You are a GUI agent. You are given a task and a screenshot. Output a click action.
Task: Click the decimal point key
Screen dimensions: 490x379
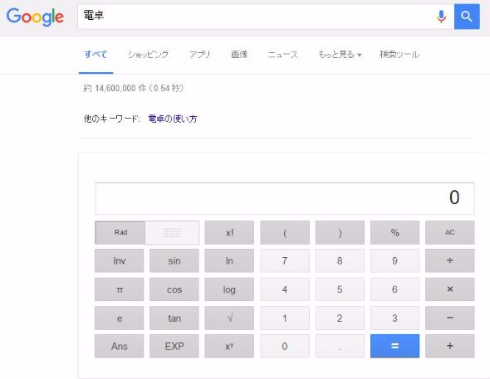[x=340, y=346]
